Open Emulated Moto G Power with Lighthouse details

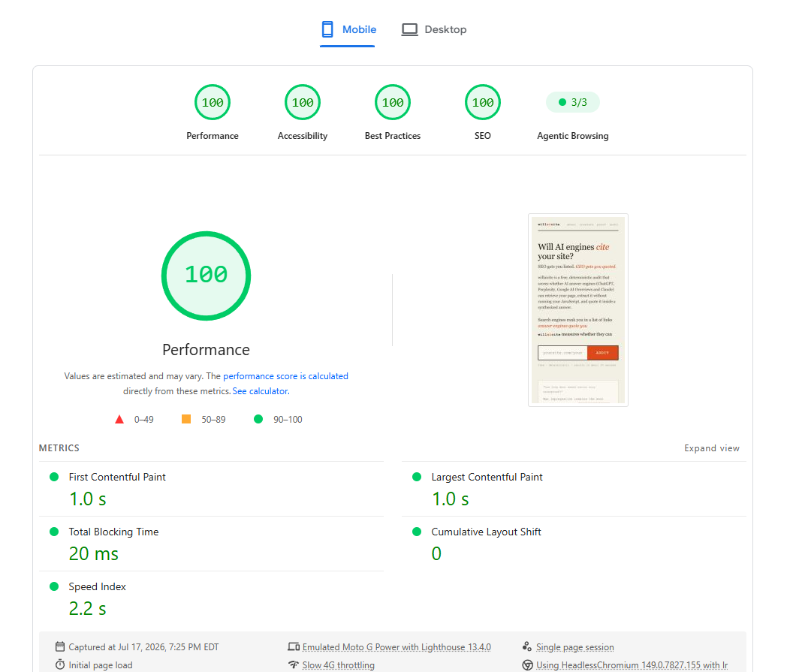click(396, 647)
